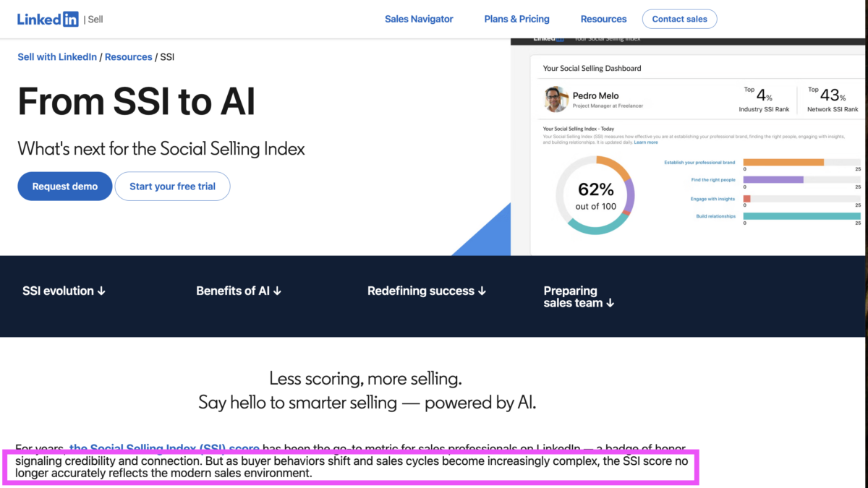
Task: Jump to the Benefits of AI section
Action: pyautogui.click(x=239, y=291)
